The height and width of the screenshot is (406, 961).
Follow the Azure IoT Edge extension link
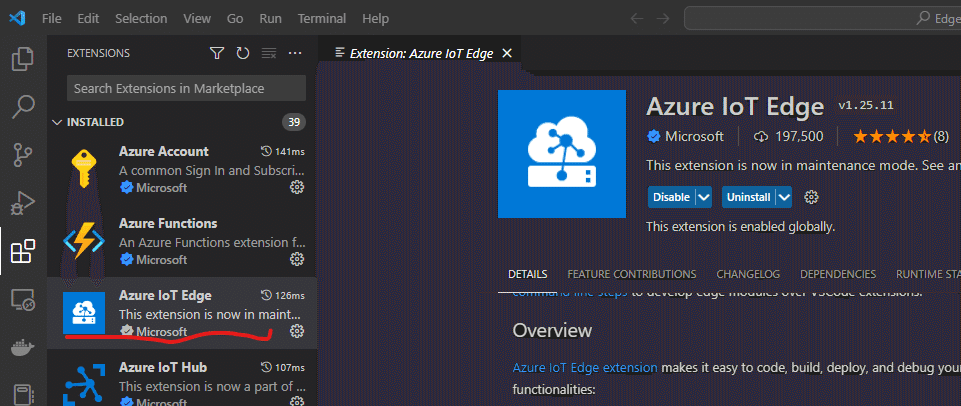click(x=585, y=367)
